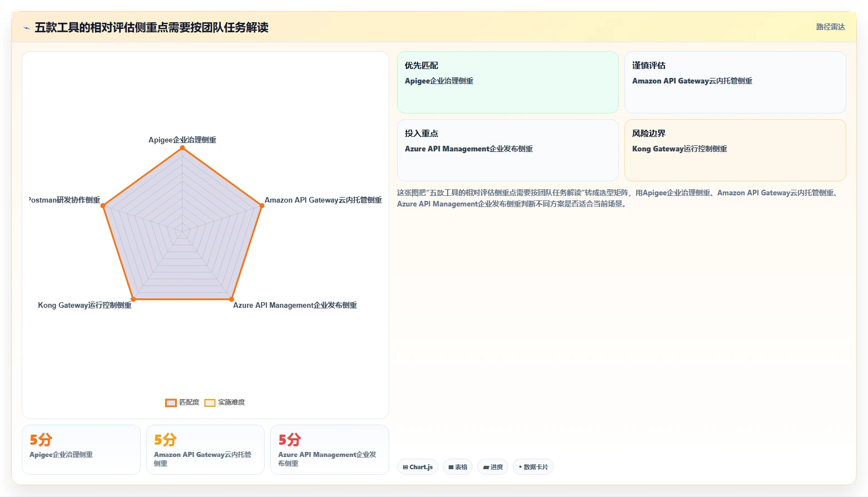
Task: Open the 优先匹配 card
Action: [508, 82]
